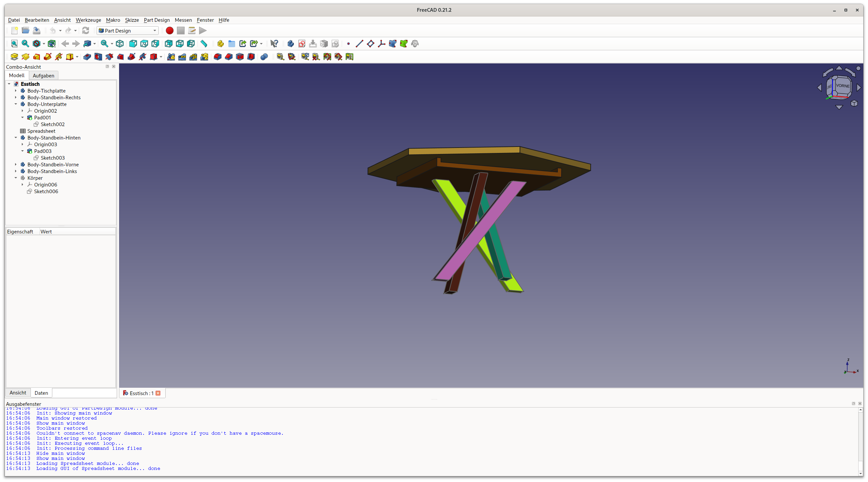Create a datum line
The width and height of the screenshot is (868, 482).
tap(360, 44)
